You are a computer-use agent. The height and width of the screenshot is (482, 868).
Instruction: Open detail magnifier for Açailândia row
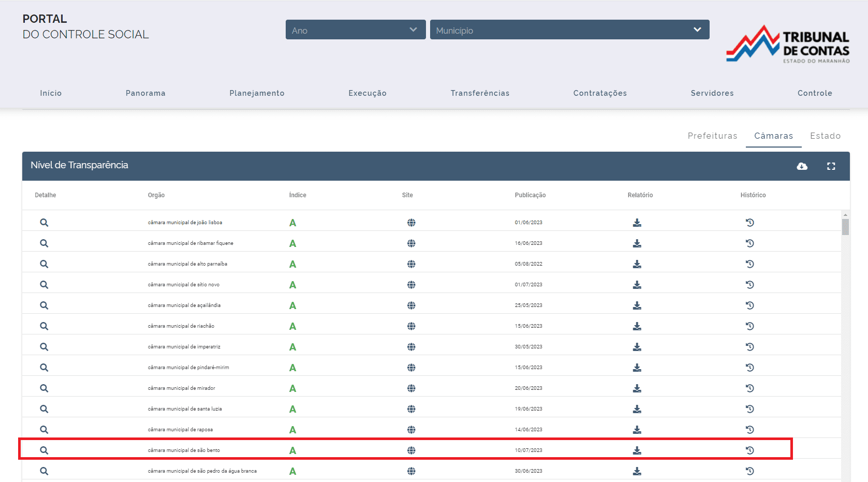44,305
